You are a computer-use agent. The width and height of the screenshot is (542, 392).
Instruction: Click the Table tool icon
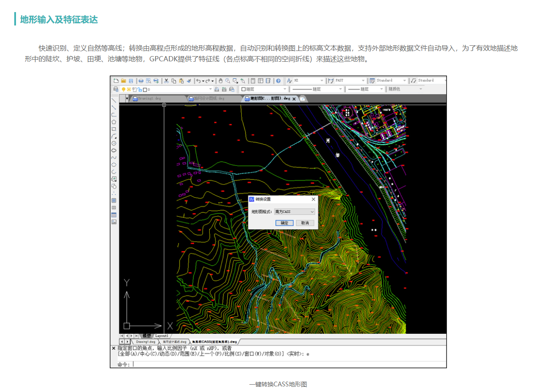coord(114,215)
